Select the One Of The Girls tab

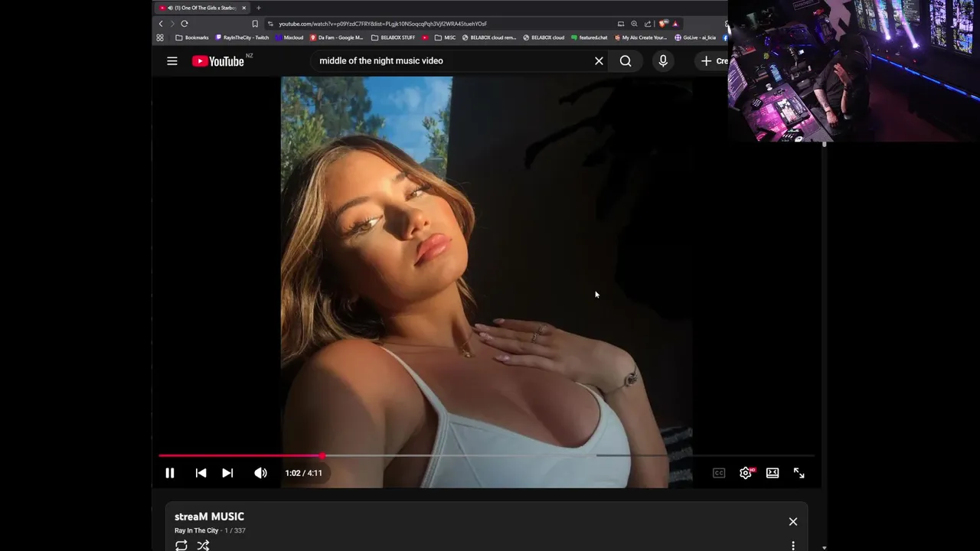203,8
